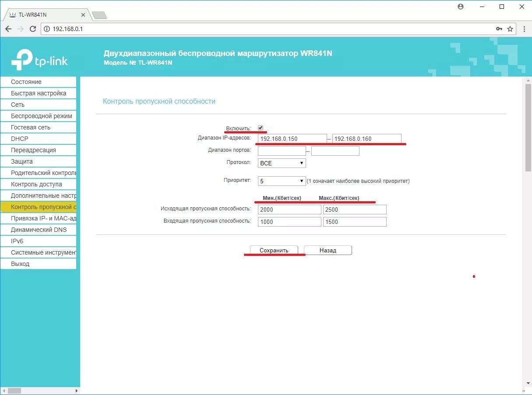532x395 pixels.
Task: Click the Сохранить button
Action: click(x=274, y=250)
